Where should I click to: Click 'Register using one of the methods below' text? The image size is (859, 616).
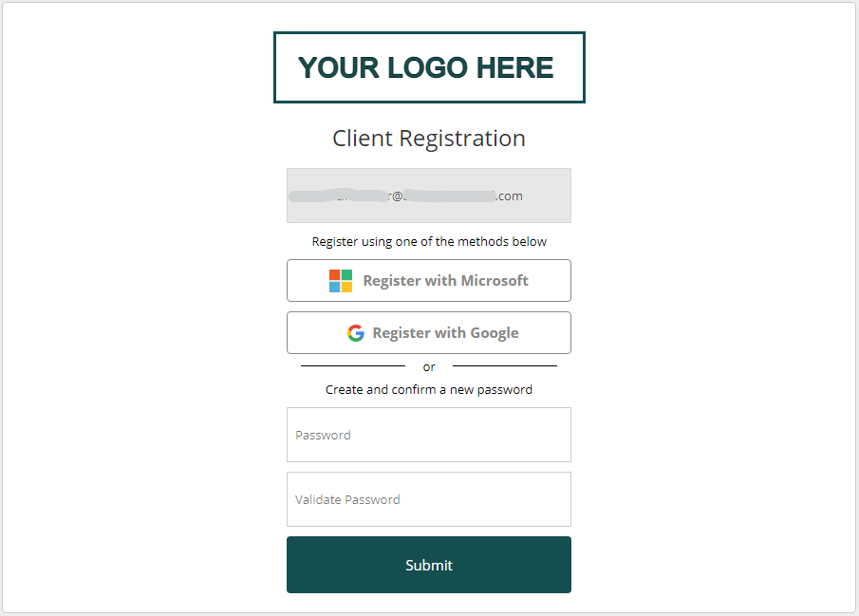(x=429, y=242)
